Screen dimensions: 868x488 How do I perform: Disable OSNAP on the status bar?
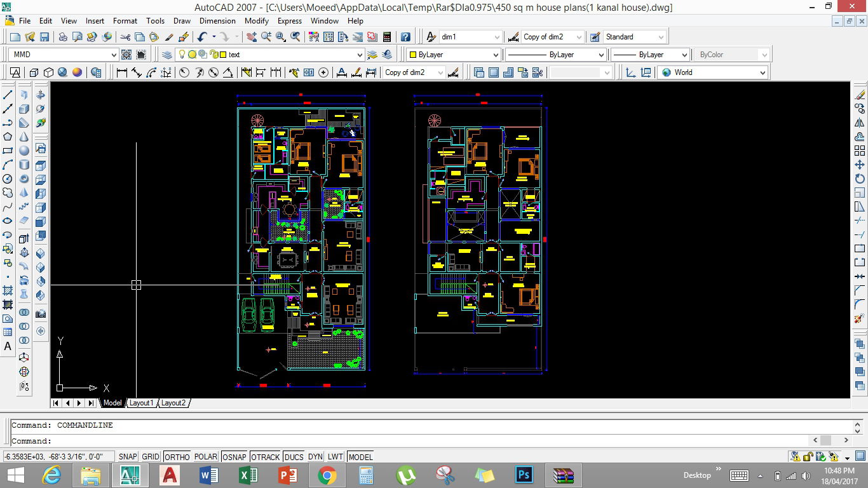tap(233, 457)
